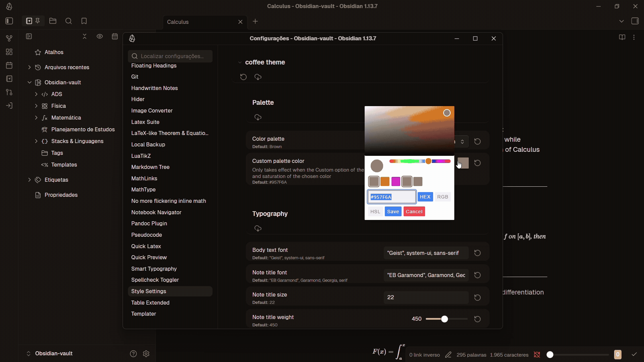Open graph view from the left ribbon
The height and width of the screenshot is (362, 644).
click(9, 38)
